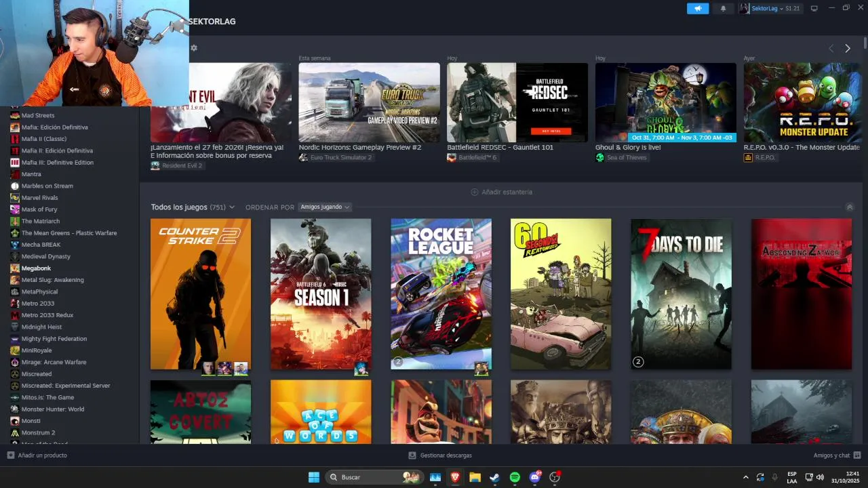This screenshot has height=488, width=868.
Task: Open Battlefield REDSEC - Gauntlet 101 news
Action: (517, 102)
